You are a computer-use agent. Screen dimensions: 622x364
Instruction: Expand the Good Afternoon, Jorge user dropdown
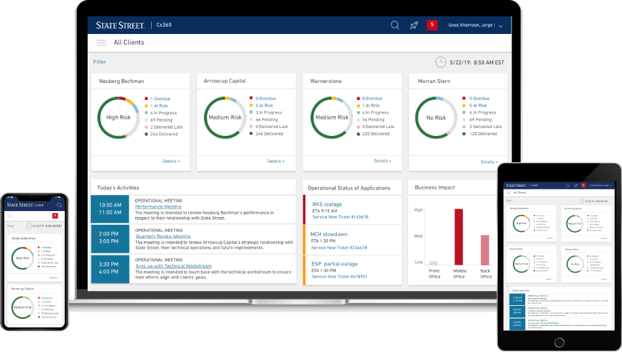[475, 25]
